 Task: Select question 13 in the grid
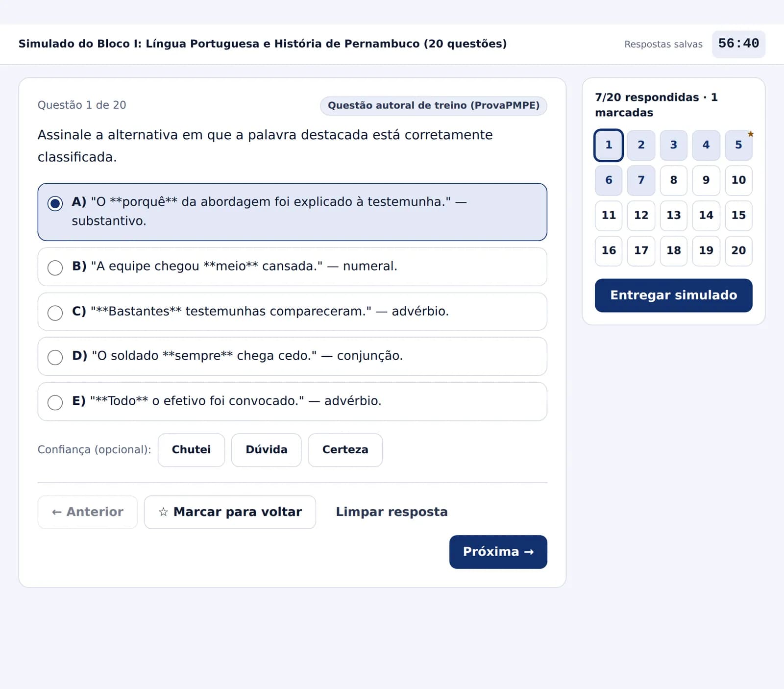coord(674,216)
